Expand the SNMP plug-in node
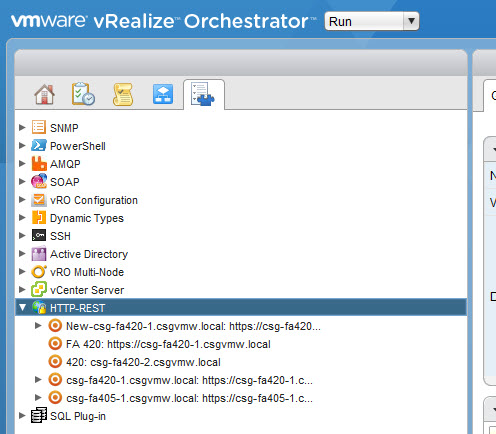This screenshot has width=496, height=434. (x=22, y=127)
